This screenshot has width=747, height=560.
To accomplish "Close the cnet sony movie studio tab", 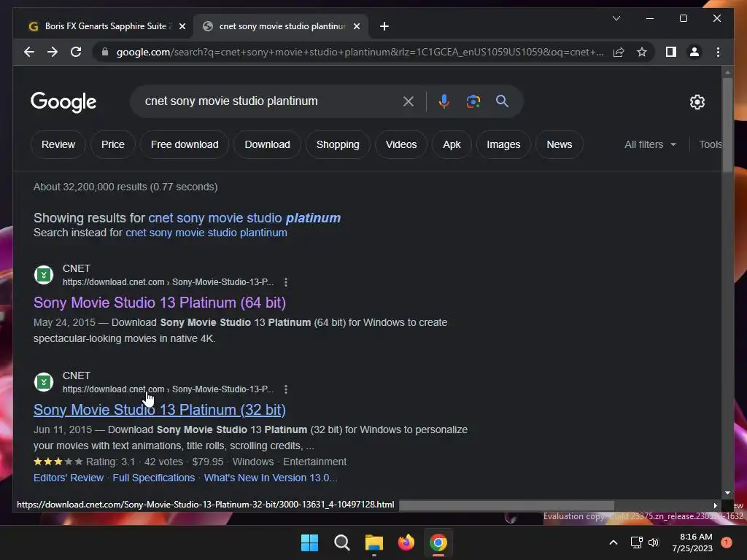I will [x=356, y=26].
